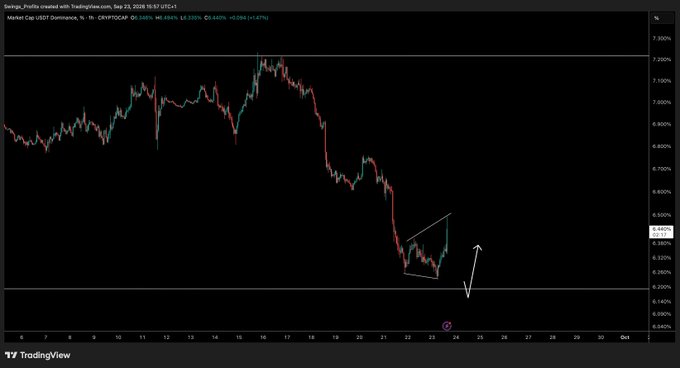Click the 6.090% price axis label

point(661,314)
